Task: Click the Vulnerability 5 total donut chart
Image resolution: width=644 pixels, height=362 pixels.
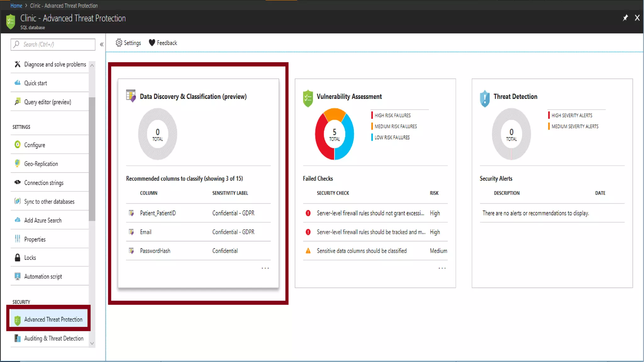Action: (x=335, y=134)
